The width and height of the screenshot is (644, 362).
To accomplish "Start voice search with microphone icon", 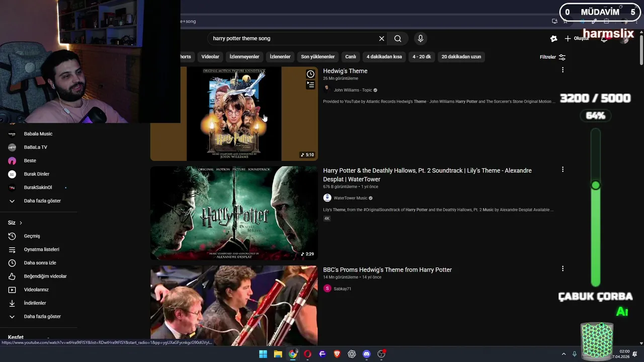I will [421, 39].
